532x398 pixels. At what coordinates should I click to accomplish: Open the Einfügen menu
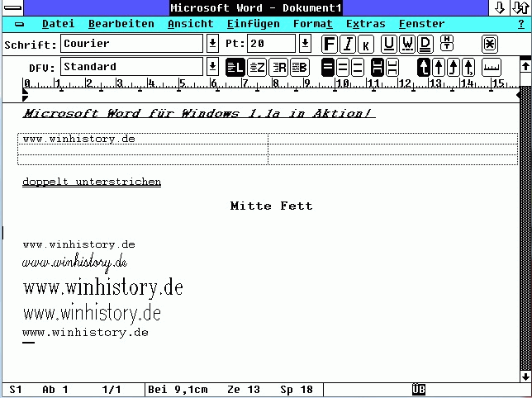tap(254, 24)
